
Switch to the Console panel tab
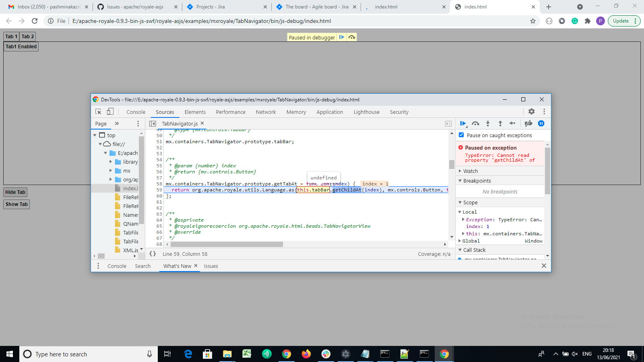click(x=136, y=112)
